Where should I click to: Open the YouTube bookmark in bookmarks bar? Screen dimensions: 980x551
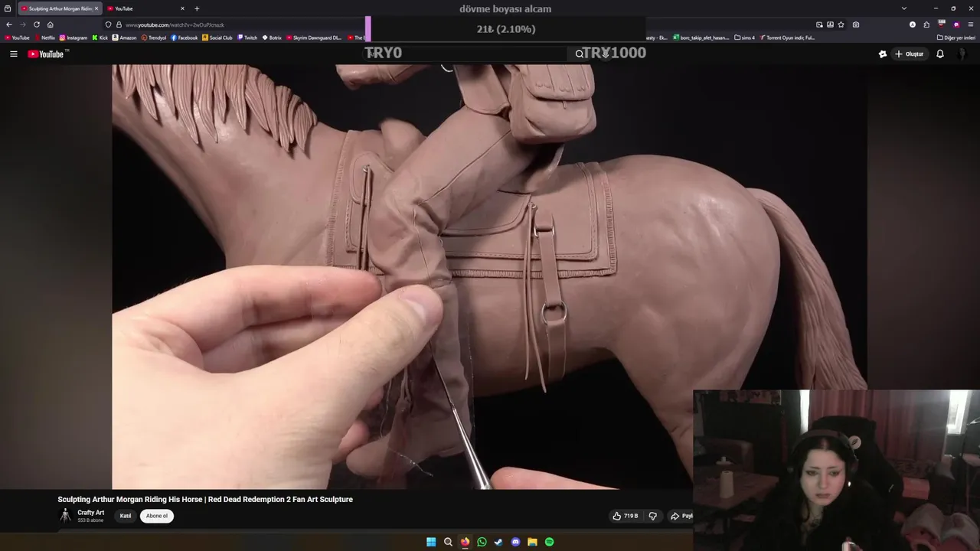pos(17,37)
